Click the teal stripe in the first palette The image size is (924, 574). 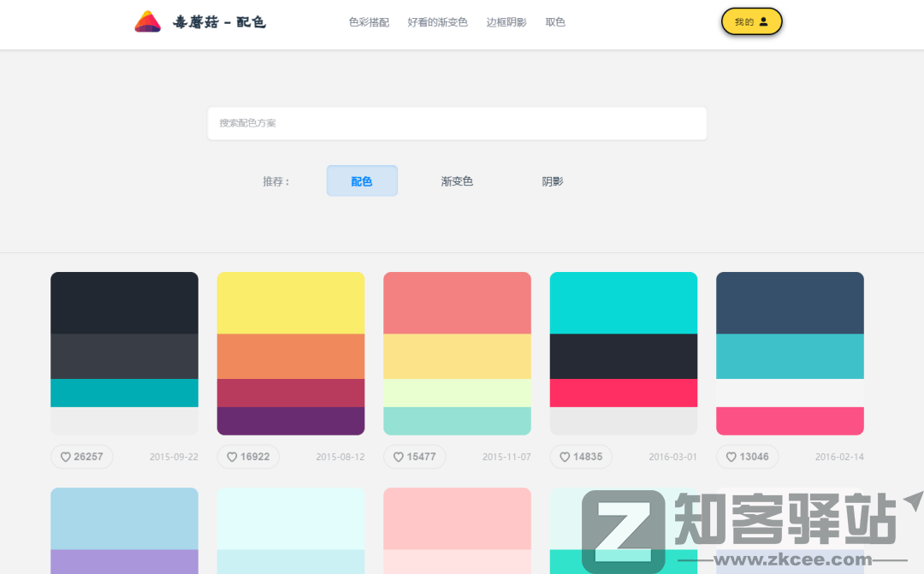[124, 393]
